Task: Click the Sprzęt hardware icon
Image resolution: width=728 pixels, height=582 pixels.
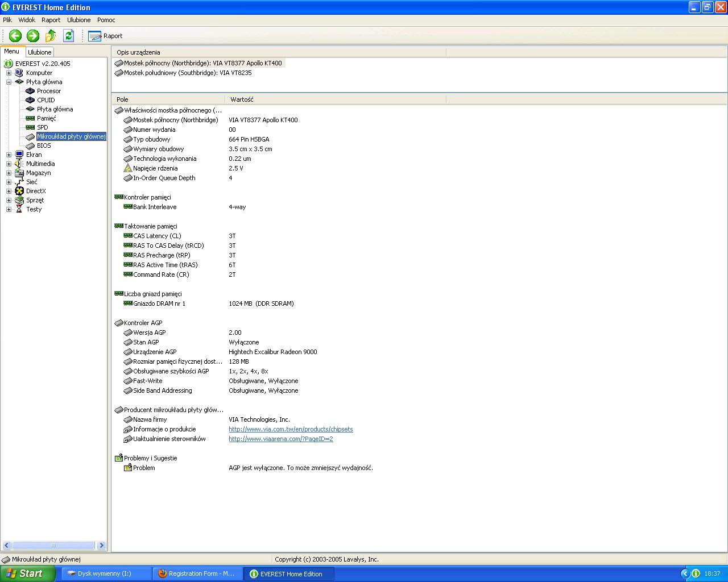Action: click(x=19, y=200)
